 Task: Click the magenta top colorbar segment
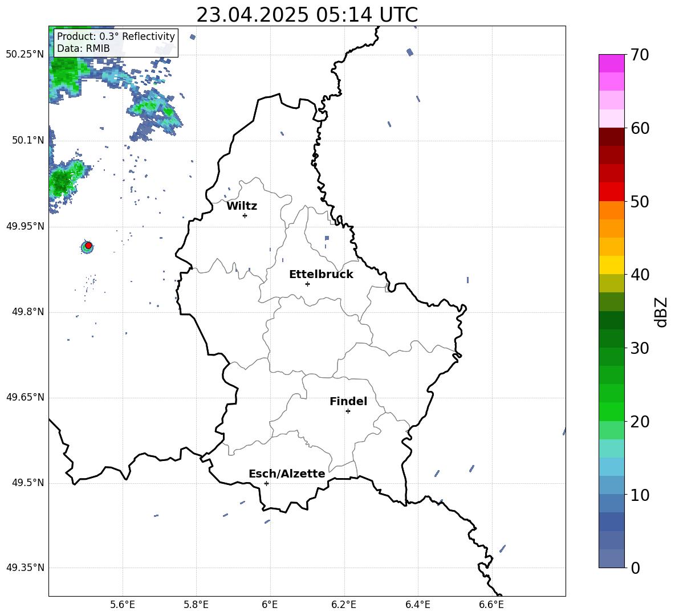coord(612,63)
